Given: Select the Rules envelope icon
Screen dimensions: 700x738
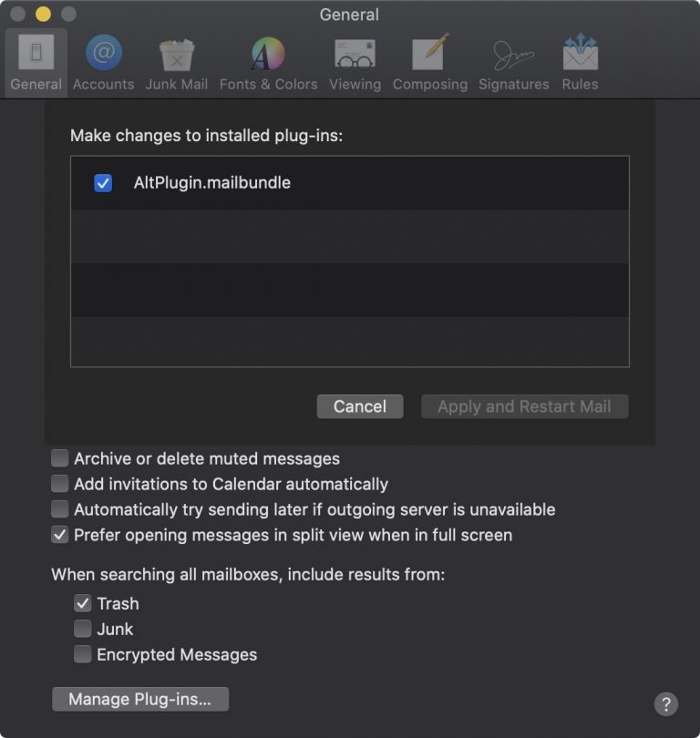Looking at the screenshot, I should click(x=580, y=54).
